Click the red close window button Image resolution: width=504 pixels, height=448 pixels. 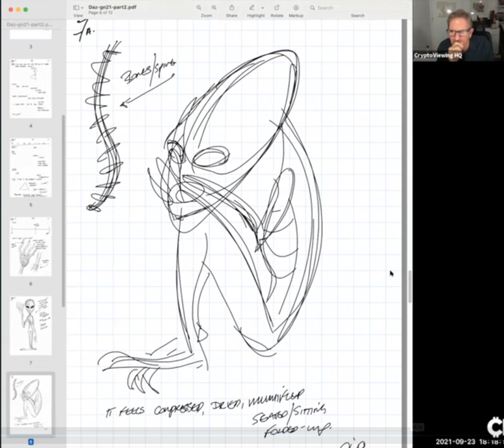(x=11, y=9)
